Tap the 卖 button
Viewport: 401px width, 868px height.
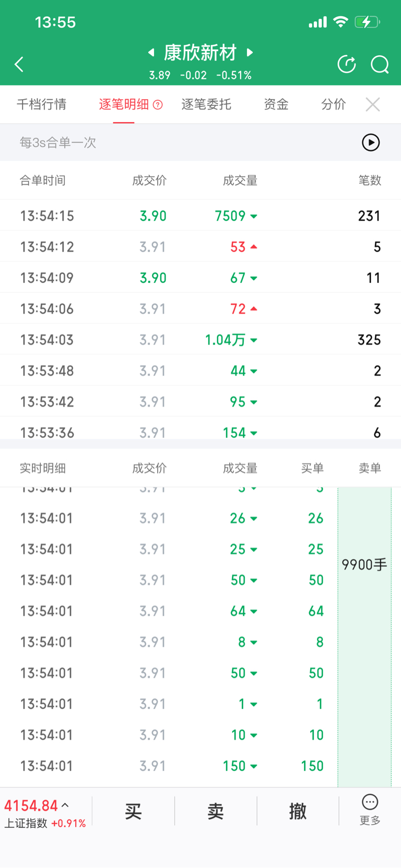coord(216,811)
